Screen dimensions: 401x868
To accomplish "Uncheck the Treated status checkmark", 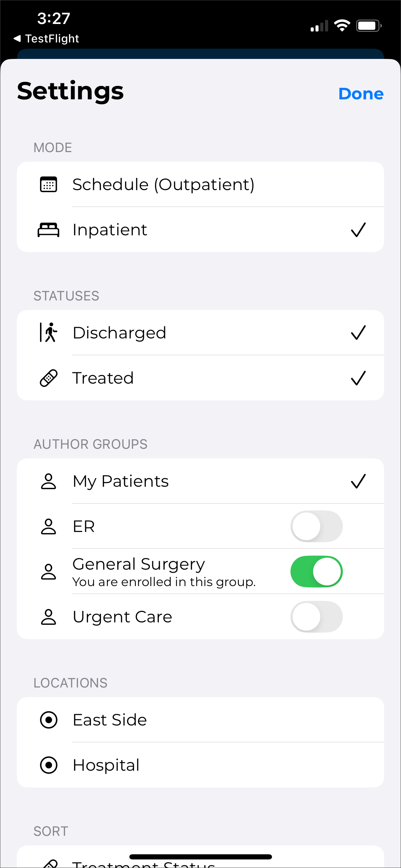I will 358,378.
